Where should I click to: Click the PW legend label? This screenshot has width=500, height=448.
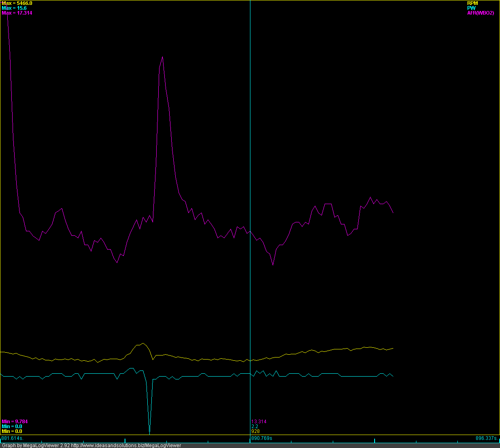click(471, 8)
